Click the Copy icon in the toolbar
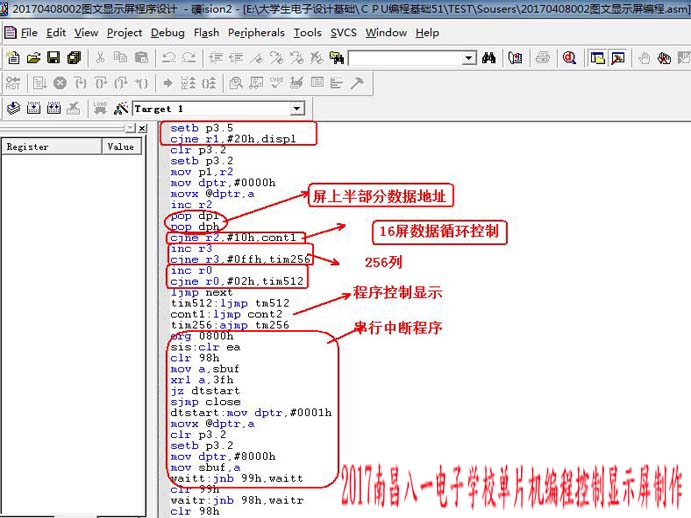The width and height of the screenshot is (691, 518). tap(121, 58)
